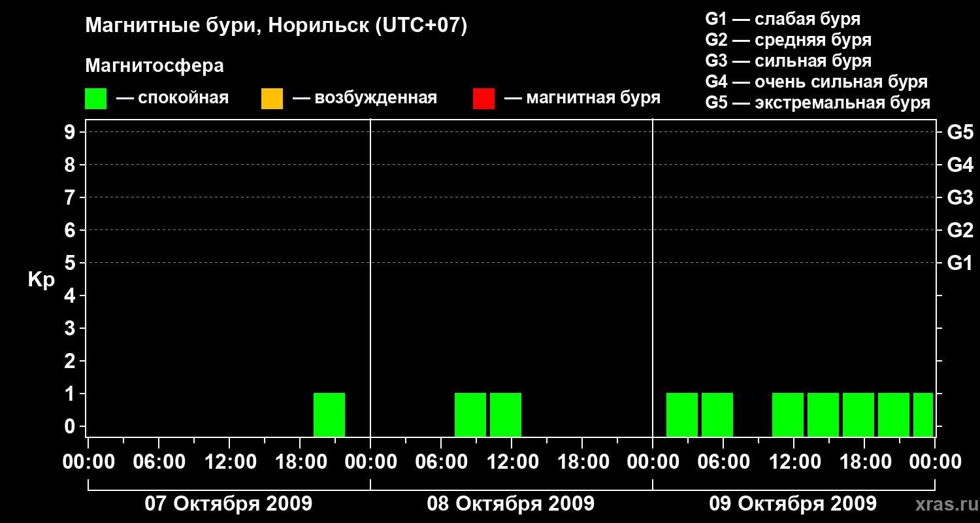Click the 09 Октября bar spanning 19:00–22:00

894,414
